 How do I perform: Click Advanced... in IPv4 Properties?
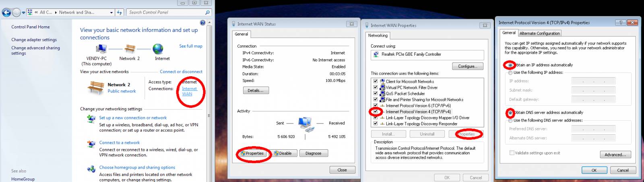tap(615, 155)
